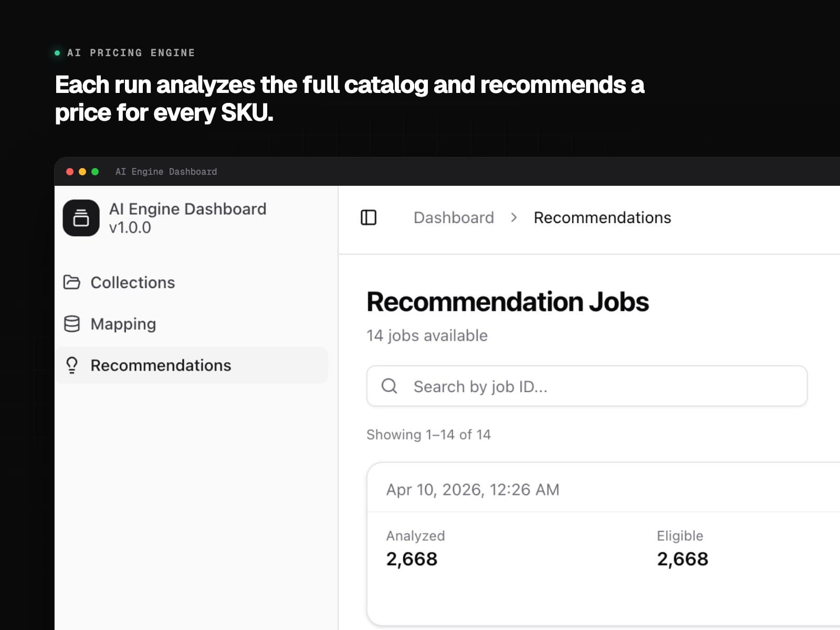Go to Dashboard breadcrumb link

click(454, 217)
